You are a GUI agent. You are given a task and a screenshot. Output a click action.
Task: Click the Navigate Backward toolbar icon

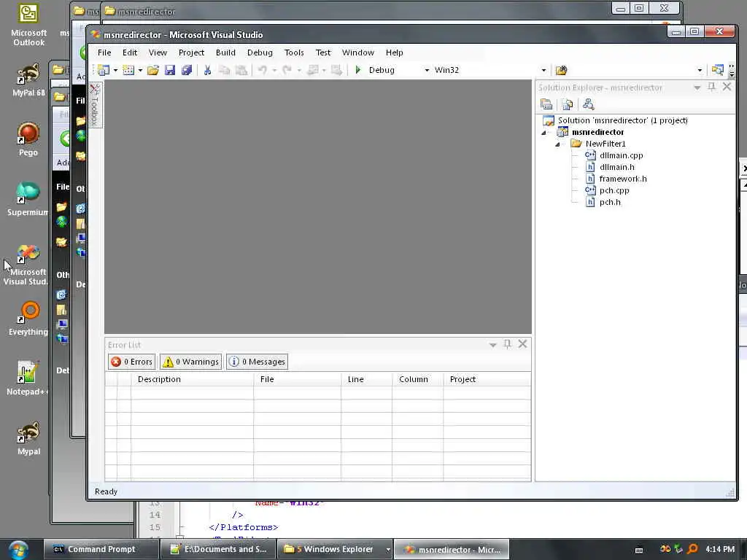point(312,70)
